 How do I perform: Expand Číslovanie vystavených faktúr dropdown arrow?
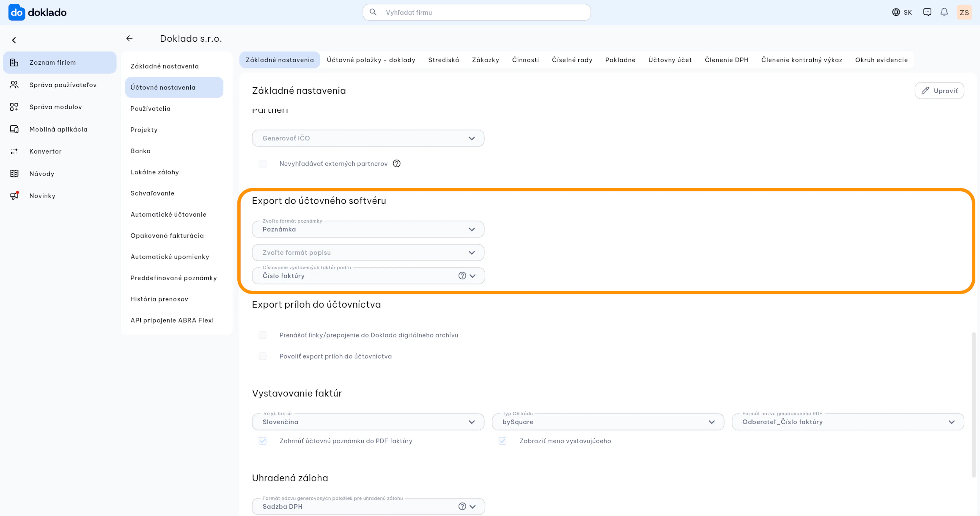[x=472, y=276]
